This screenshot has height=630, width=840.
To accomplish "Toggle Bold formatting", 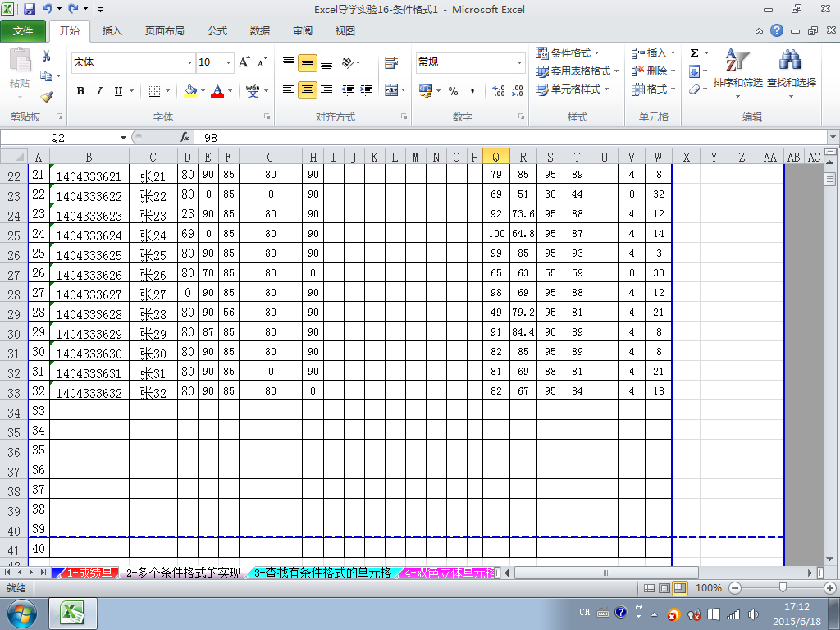I will click(80, 91).
